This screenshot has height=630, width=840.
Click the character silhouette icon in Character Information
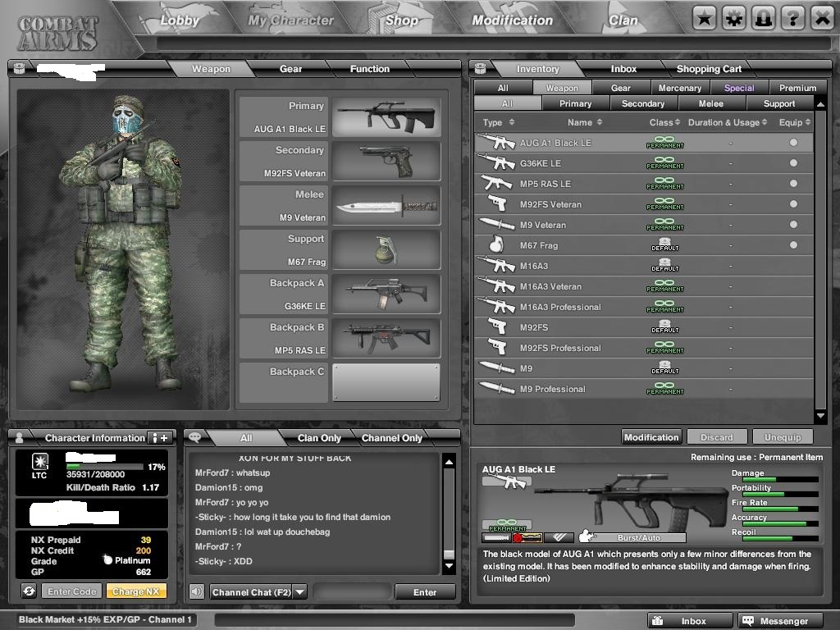click(20, 438)
